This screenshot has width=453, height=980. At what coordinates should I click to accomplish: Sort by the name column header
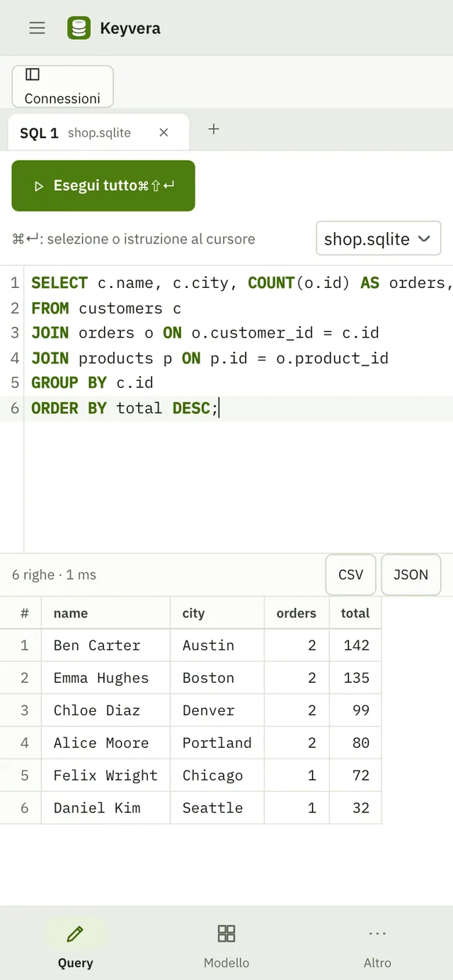coord(106,613)
